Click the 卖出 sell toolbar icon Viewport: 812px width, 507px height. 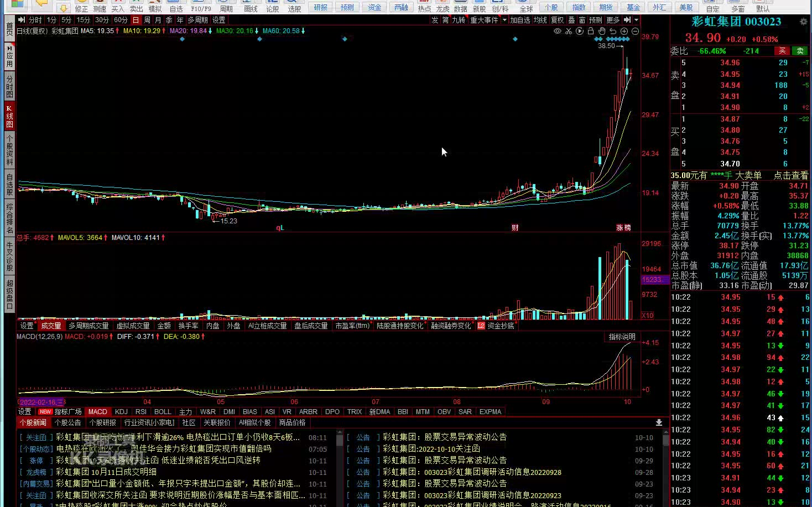[137, 7]
